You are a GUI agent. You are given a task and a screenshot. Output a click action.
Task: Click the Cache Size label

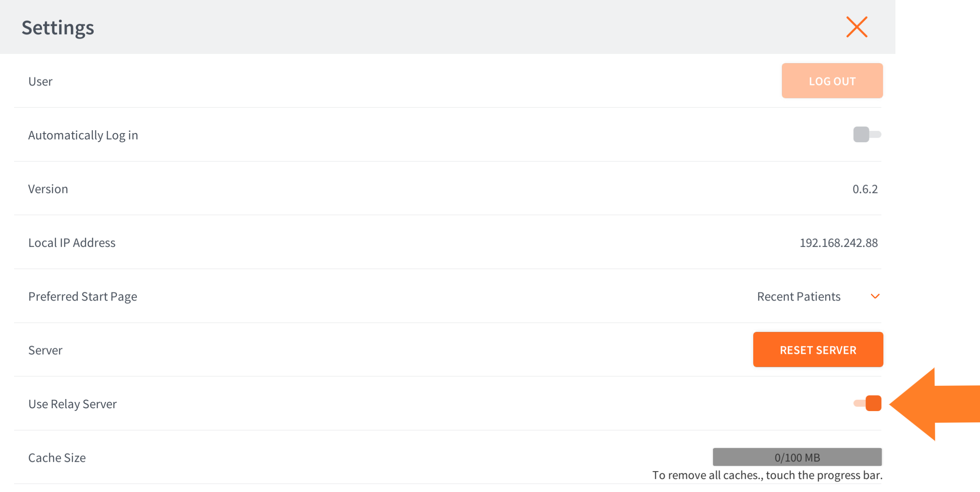pos(57,458)
